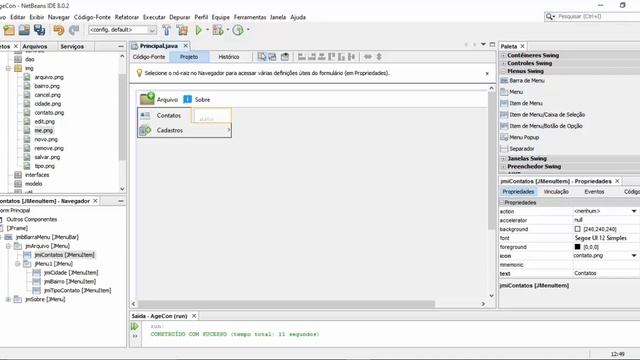The image size is (640, 360).
Task: Switch to the Histórico tab
Action: click(229, 57)
